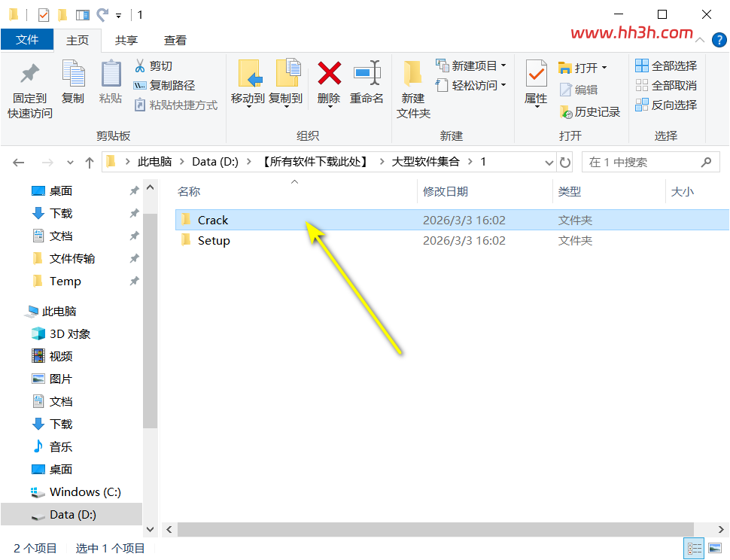Click Copy path (复制路径)

164,85
